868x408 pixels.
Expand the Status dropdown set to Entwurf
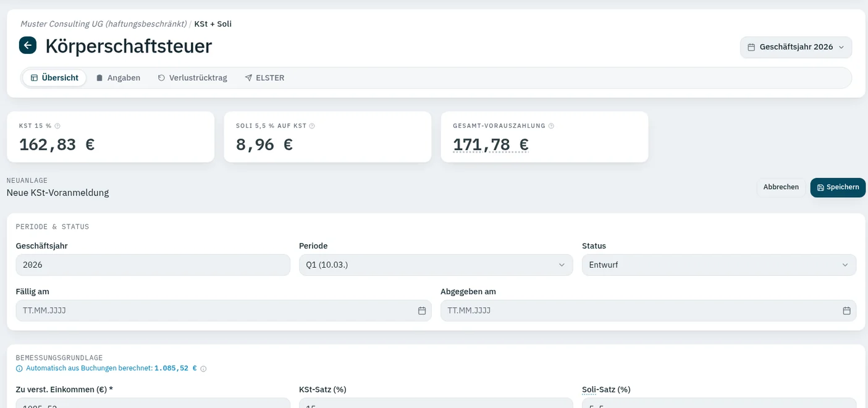coord(719,265)
